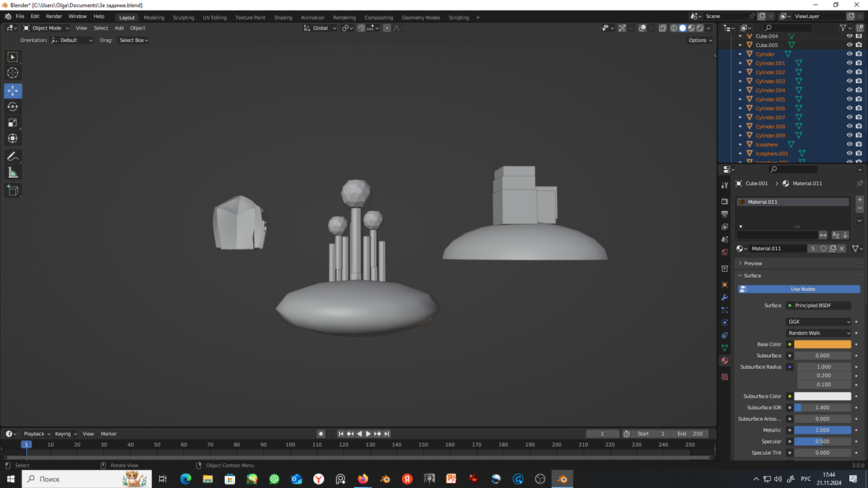
Task: Toggle snapping magnet in viewport header
Action: pos(361,28)
